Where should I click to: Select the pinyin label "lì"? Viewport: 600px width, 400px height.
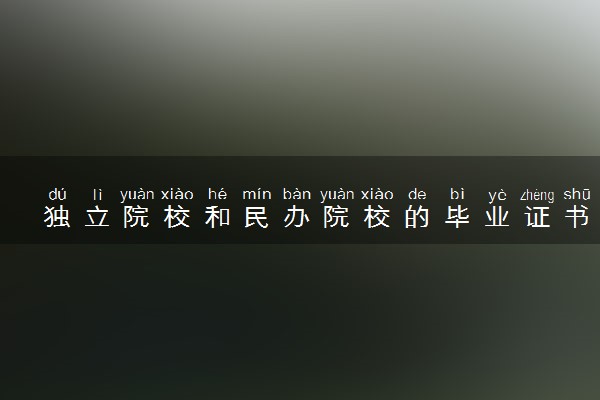[x=97, y=194]
